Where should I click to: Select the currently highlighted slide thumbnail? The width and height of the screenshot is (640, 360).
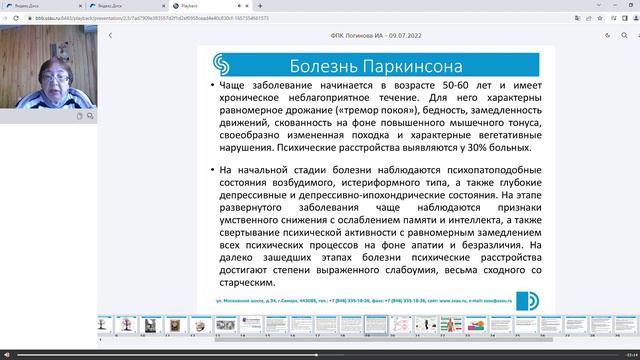[376, 325]
